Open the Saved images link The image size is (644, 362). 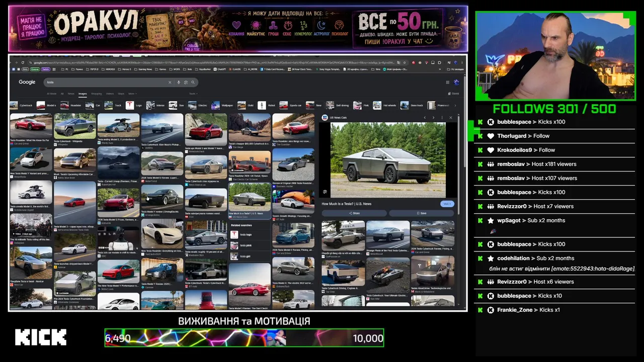[x=453, y=94]
